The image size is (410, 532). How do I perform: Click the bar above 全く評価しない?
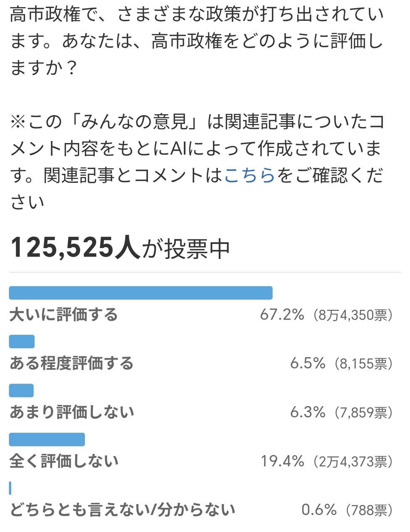click(47, 439)
